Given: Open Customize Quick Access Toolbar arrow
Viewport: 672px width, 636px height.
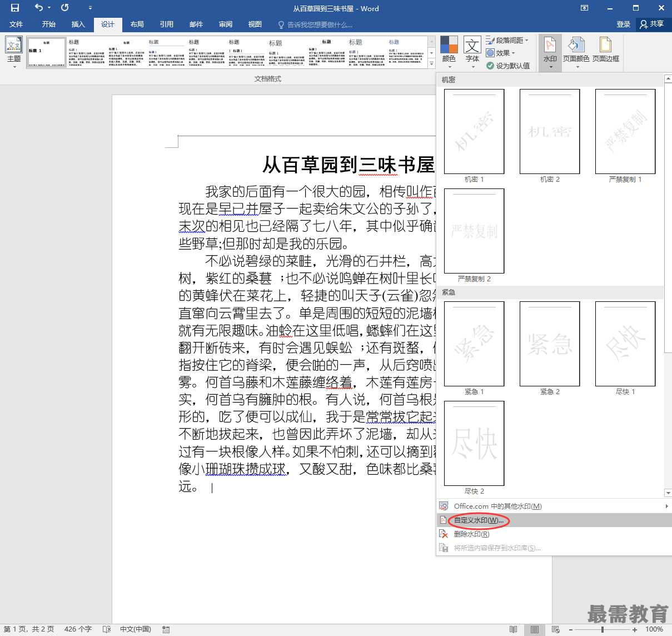Looking at the screenshot, I should click(90, 8).
